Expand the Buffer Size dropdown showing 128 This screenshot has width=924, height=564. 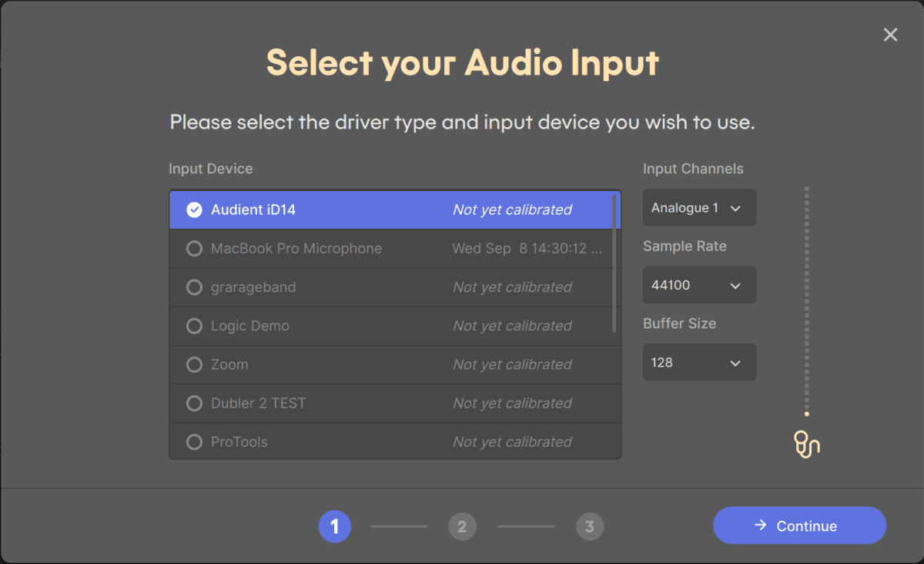pos(699,362)
